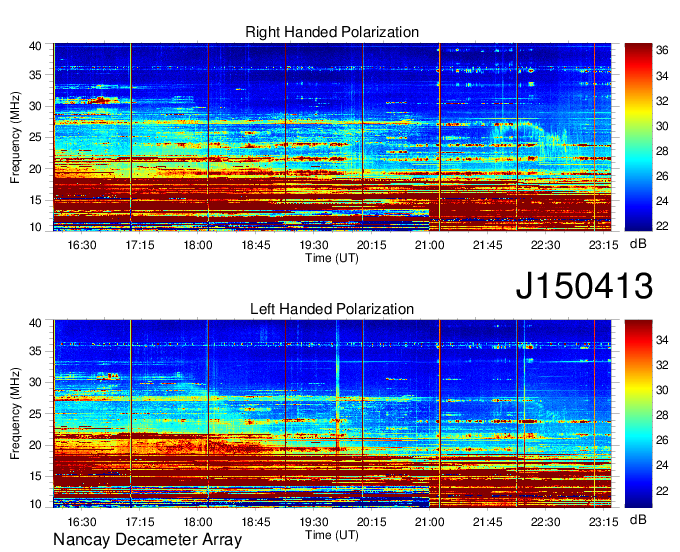This screenshot has width=680, height=552.
Task: Click the 'Frequency (MHz)' label of the right-handed plot
Action: click(15, 137)
